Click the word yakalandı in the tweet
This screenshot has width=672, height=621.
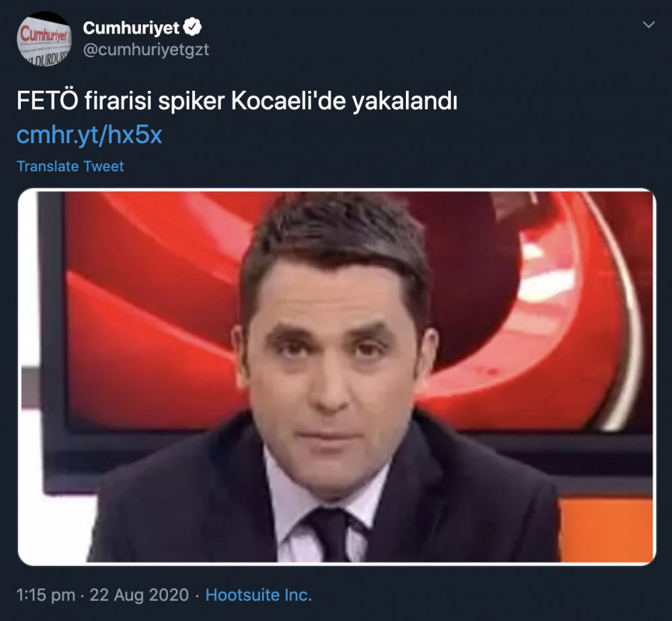(405, 102)
